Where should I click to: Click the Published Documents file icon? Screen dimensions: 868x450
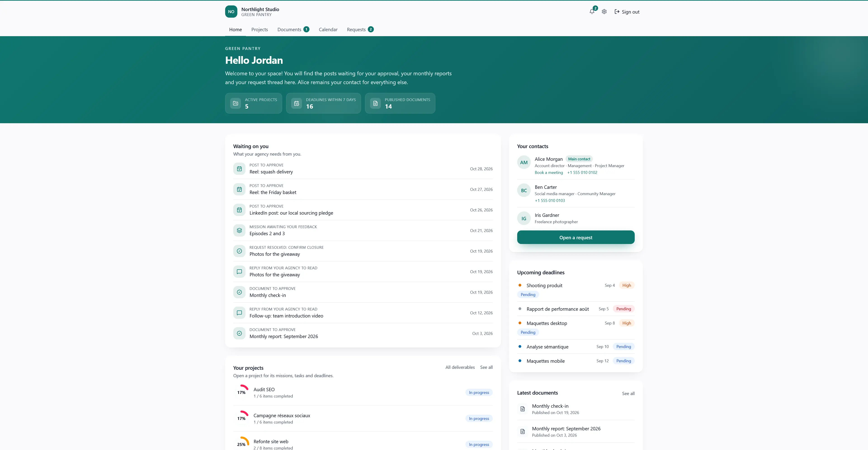coord(375,103)
